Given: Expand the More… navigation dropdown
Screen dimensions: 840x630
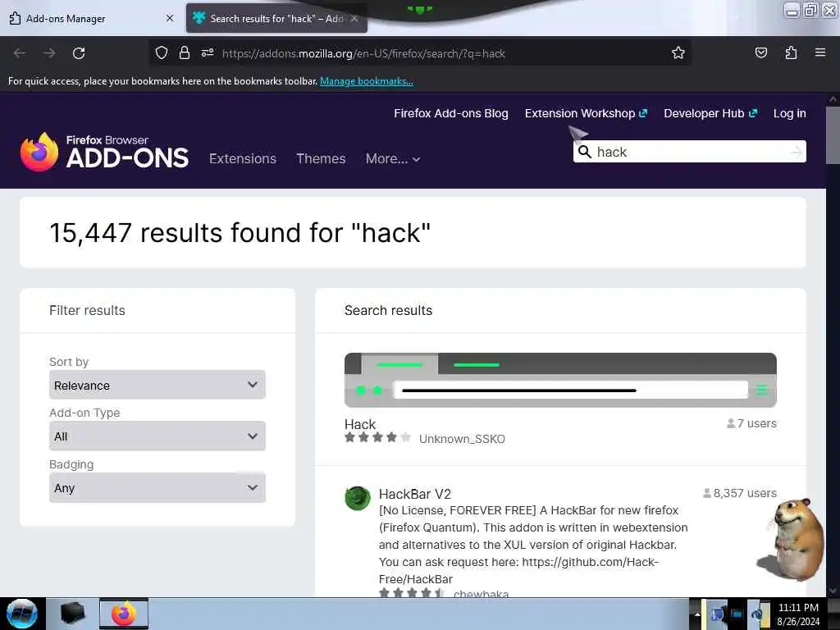Looking at the screenshot, I should [393, 158].
